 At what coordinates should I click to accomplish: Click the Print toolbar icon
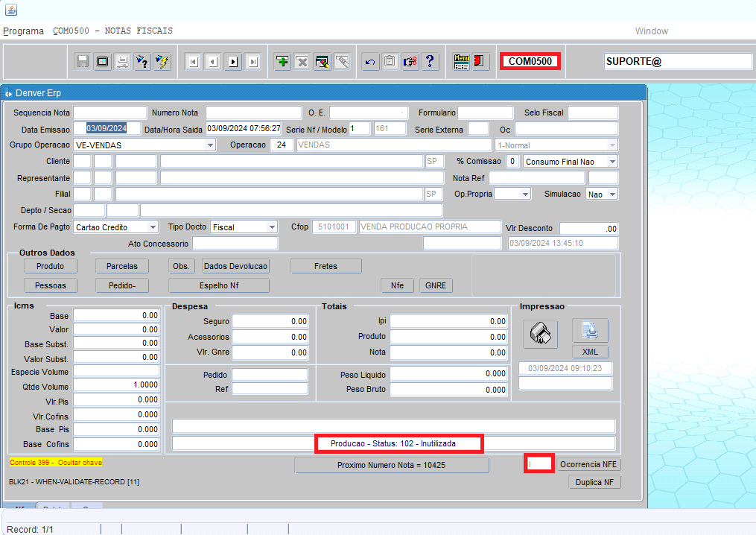[x=122, y=62]
